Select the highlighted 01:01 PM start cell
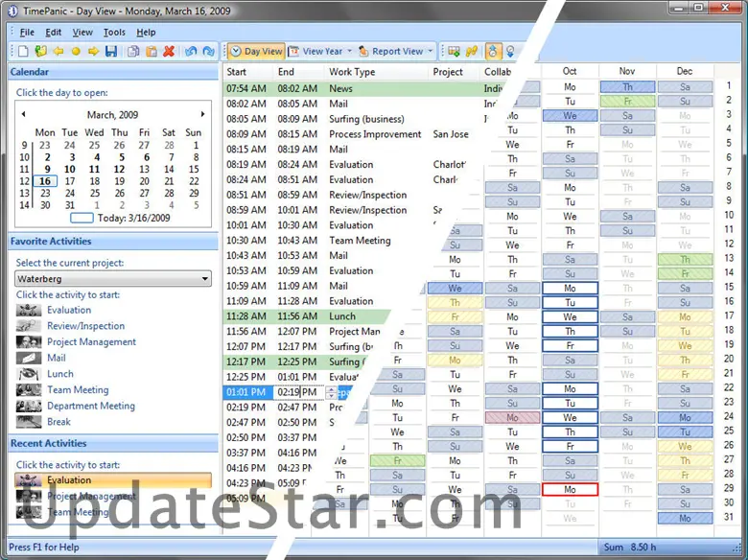748x560 pixels. coord(248,392)
